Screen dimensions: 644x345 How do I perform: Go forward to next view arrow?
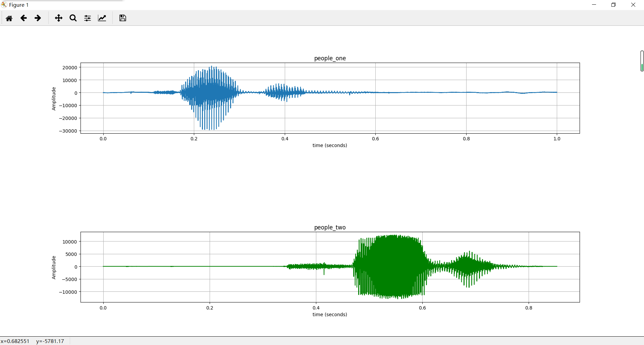[x=38, y=18]
